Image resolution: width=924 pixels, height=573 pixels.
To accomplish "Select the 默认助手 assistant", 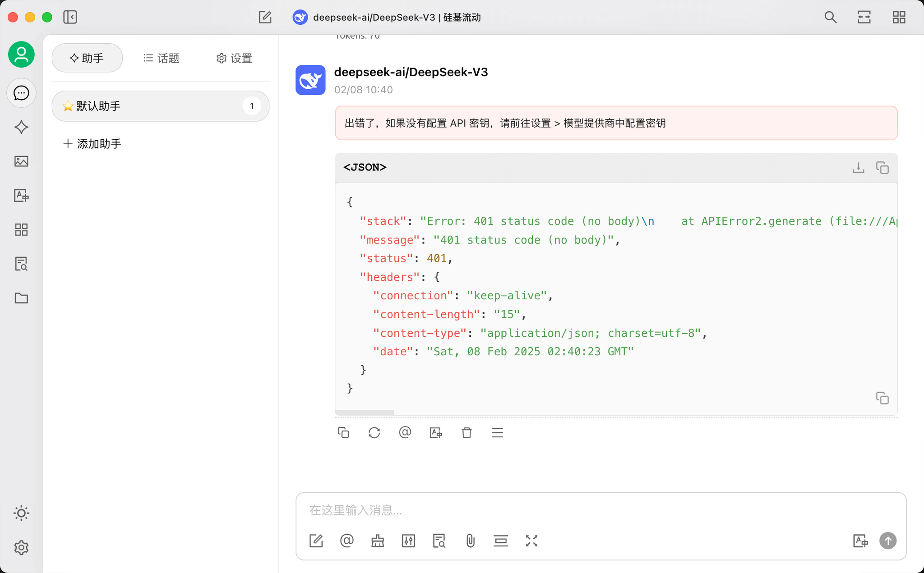I will (161, 106).
